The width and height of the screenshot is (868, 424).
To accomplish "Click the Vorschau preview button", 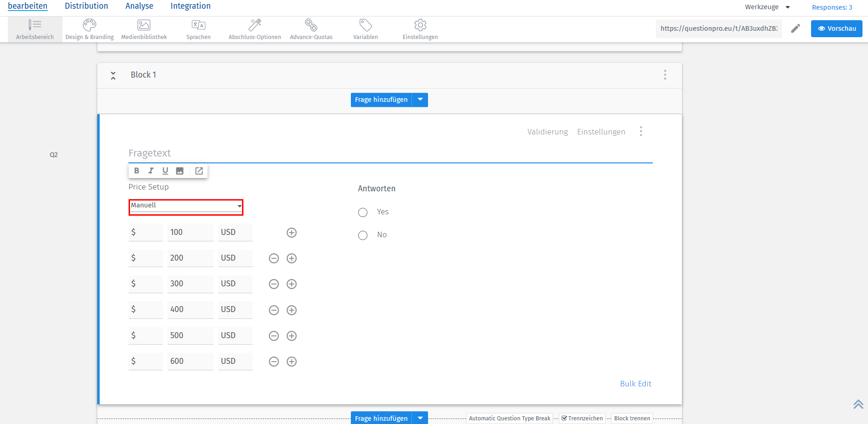I will click(837, 28).
